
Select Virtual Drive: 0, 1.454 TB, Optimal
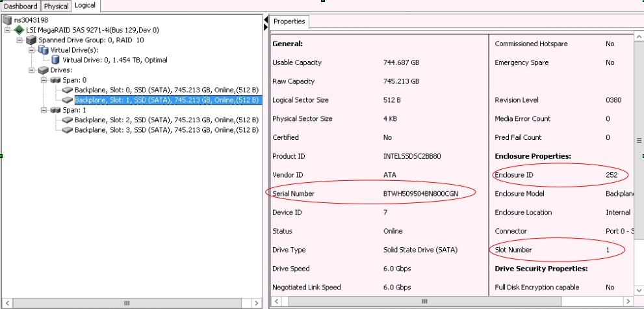(x=114, y=60)
